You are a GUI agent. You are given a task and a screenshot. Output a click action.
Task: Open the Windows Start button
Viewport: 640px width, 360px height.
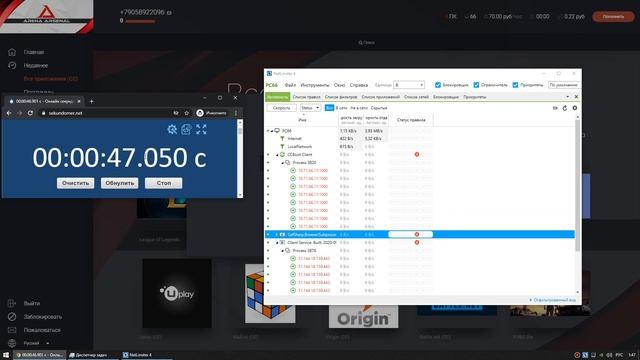6,355
